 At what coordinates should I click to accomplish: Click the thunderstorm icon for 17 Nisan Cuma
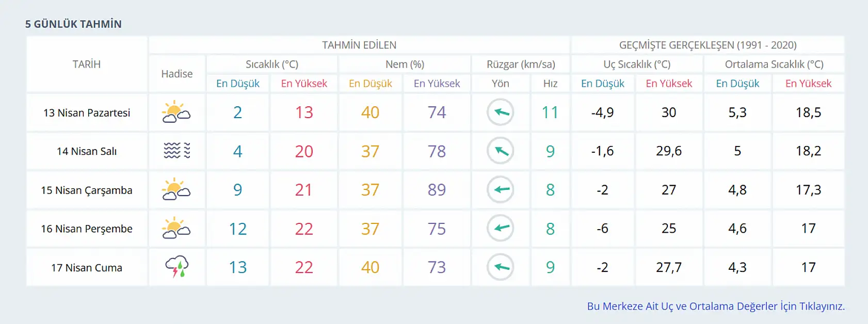tap(176, 267)
